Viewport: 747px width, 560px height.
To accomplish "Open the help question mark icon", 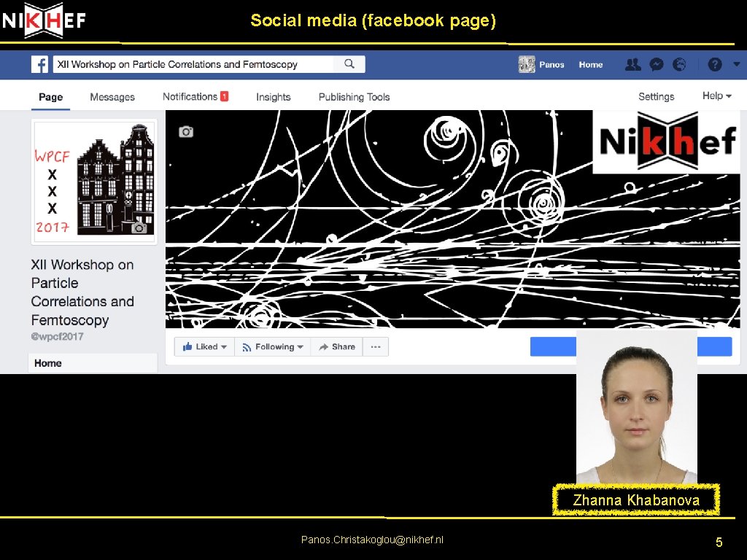I will pos(715,64).
